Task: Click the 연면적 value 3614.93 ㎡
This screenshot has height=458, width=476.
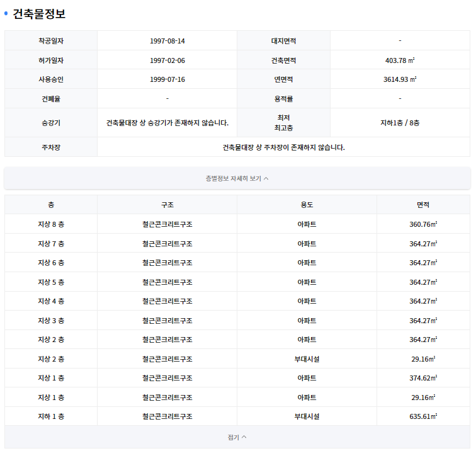Action: click(400, 79)
